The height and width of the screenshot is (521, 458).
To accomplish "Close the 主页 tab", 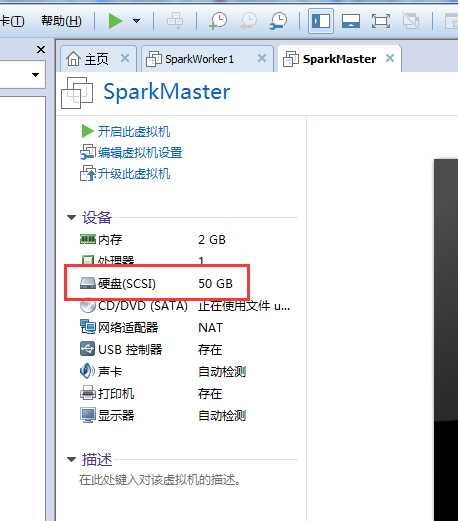I will (125, 59).
